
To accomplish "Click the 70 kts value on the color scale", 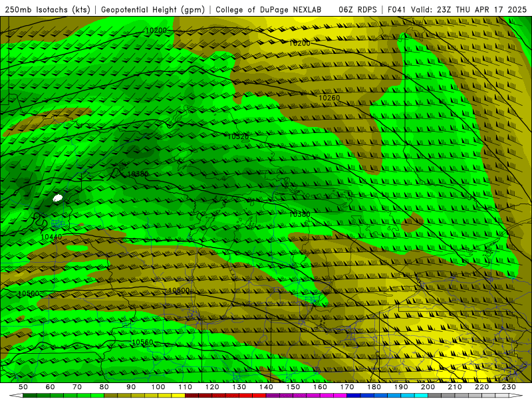I will tap(77, 387).
